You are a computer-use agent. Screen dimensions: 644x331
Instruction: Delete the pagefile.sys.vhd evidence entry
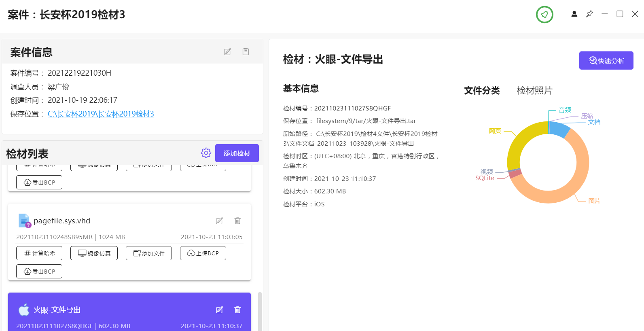click(237, 221)
